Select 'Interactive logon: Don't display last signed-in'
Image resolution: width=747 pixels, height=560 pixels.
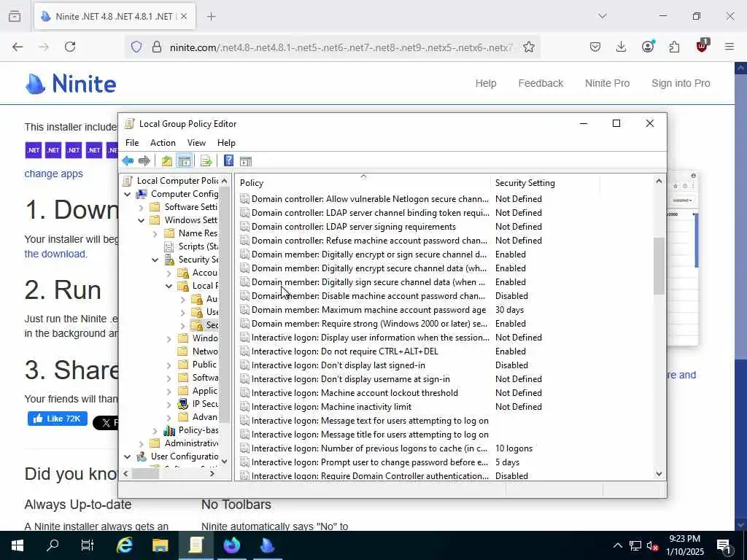(x=338, y=365)
